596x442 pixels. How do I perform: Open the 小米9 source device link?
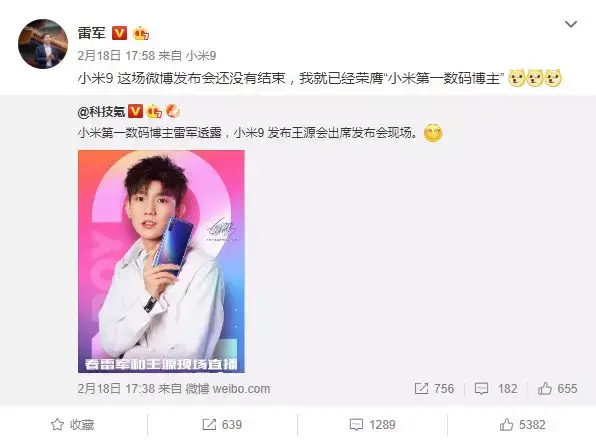tap(201, 56)
